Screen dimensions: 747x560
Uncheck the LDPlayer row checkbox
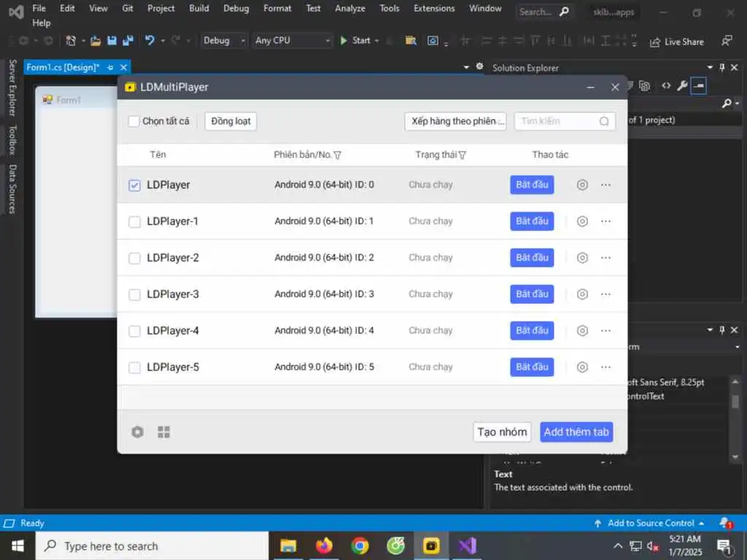[135, 185]
